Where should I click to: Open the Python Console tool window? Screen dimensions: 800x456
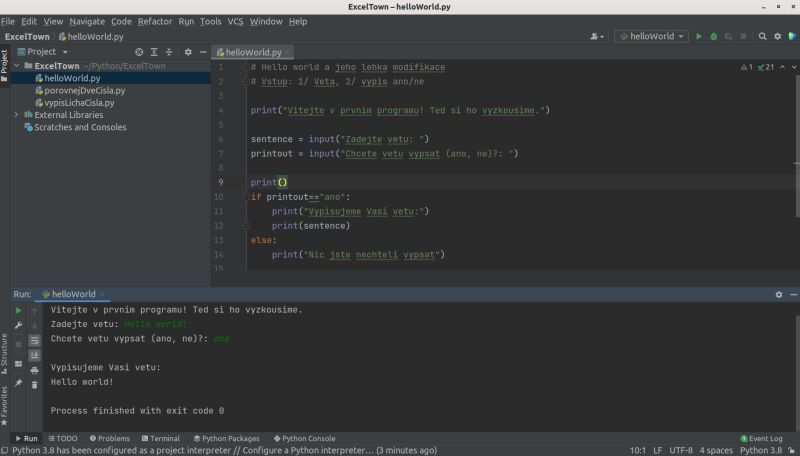click(305, 439)
